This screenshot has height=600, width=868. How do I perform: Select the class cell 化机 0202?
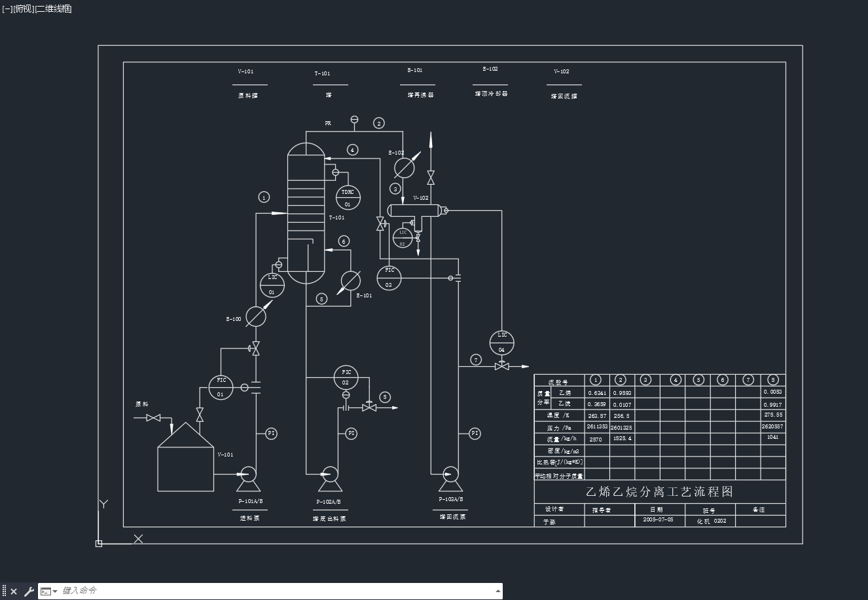tap(711, 521)
